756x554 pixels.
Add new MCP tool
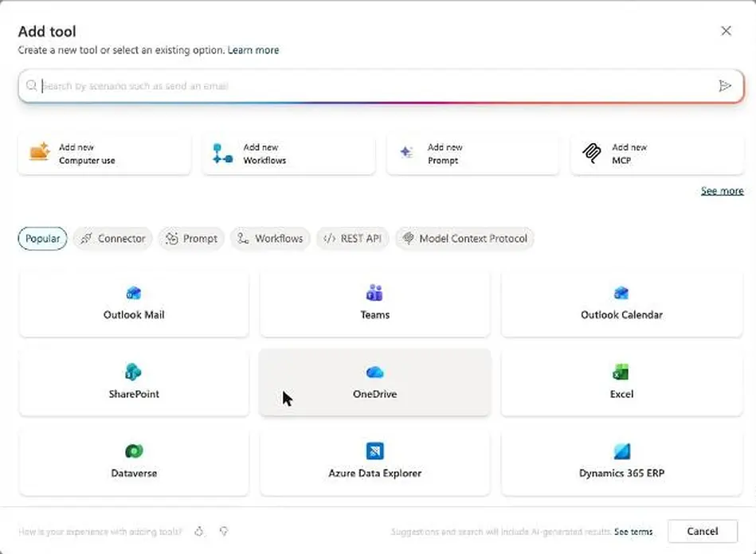[x=658, y=154]
